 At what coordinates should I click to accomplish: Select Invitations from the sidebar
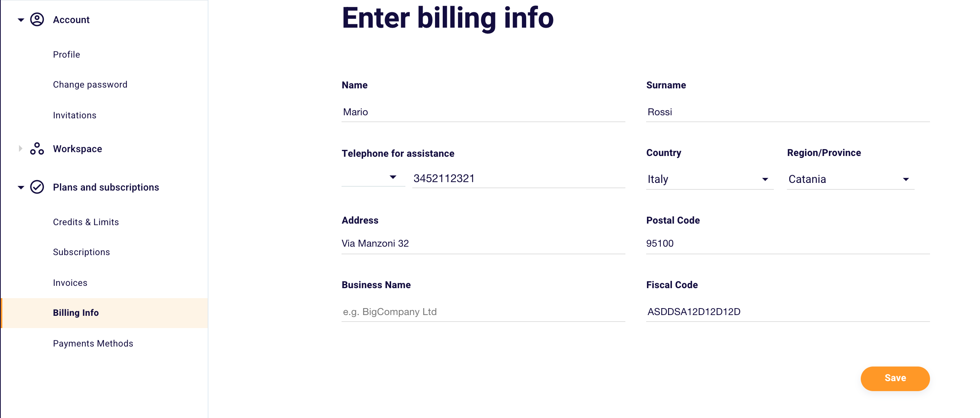75,115
